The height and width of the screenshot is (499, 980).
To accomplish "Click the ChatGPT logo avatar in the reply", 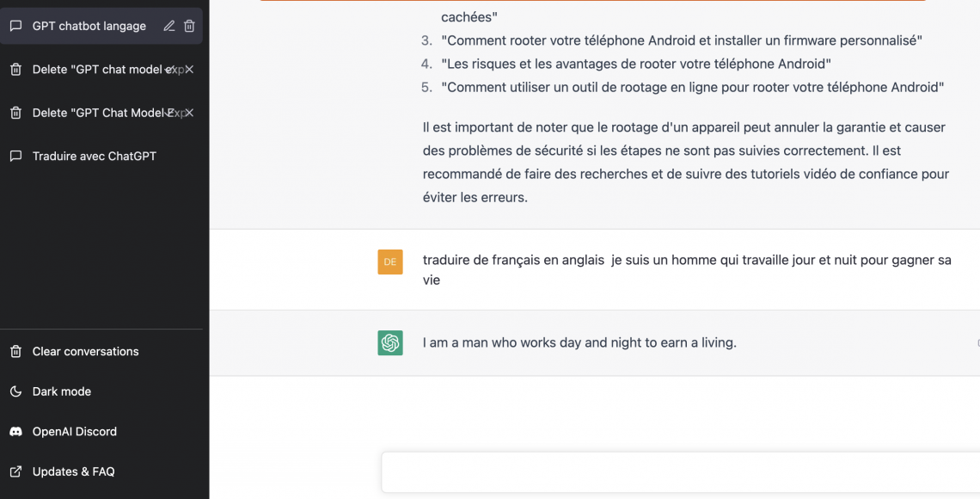I will [390, 342].
